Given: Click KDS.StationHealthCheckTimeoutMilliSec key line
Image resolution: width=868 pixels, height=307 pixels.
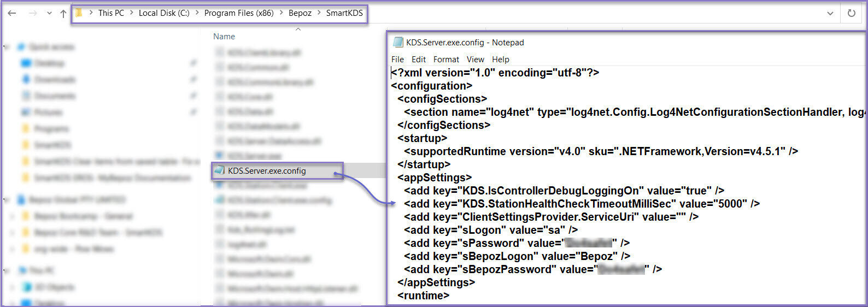Looking at the screenshot, I should pyautogui.click(x=582, y=204).
